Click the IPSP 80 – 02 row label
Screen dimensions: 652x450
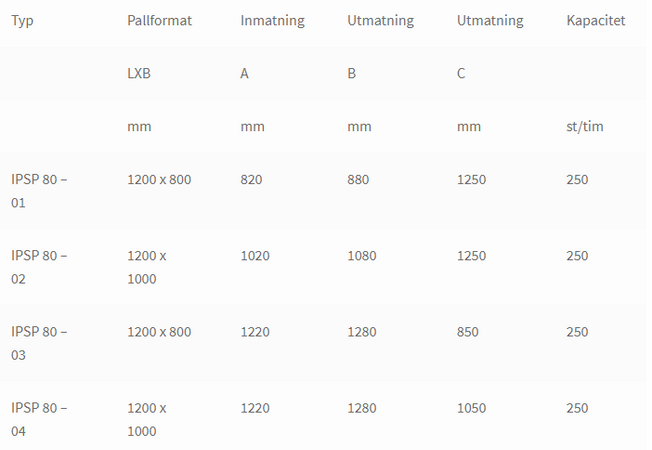click(39, 267)
